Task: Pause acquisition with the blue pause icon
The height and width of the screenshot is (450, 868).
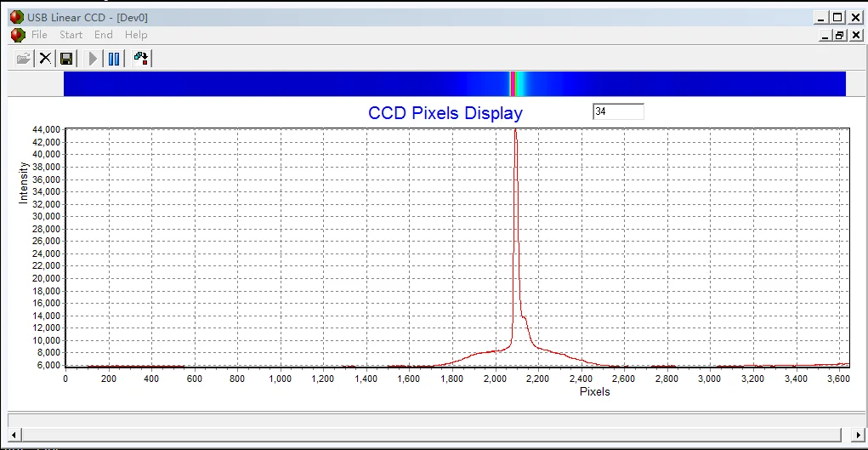Action: pyautogui.click(x=114, y=58)
